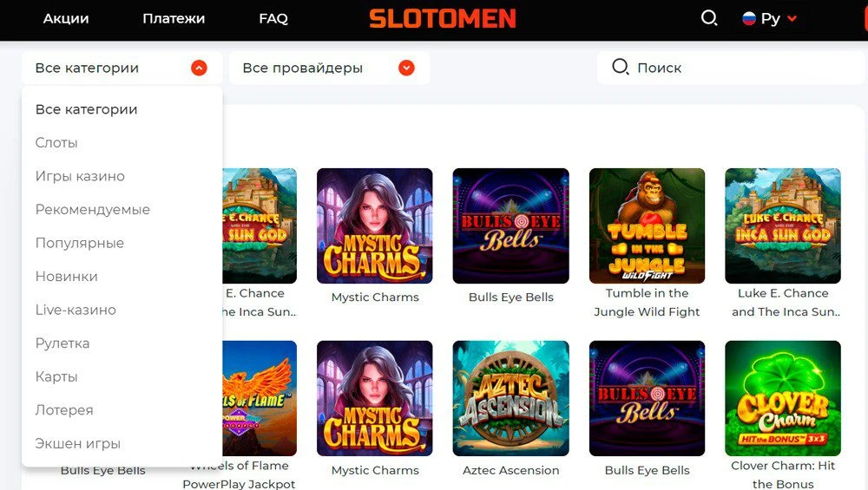Collapse the Все категории dropdown arrow

point(199,68)
